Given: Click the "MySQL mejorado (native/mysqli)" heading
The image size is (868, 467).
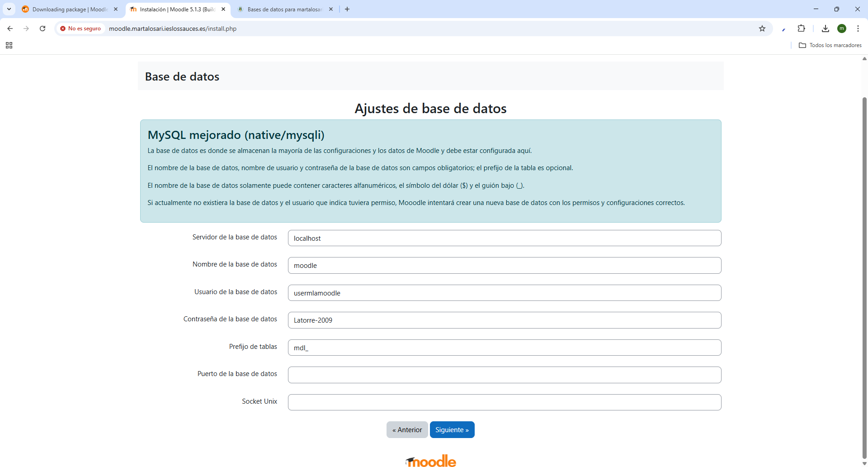Looking at the screenshot, I should point(236,135).
